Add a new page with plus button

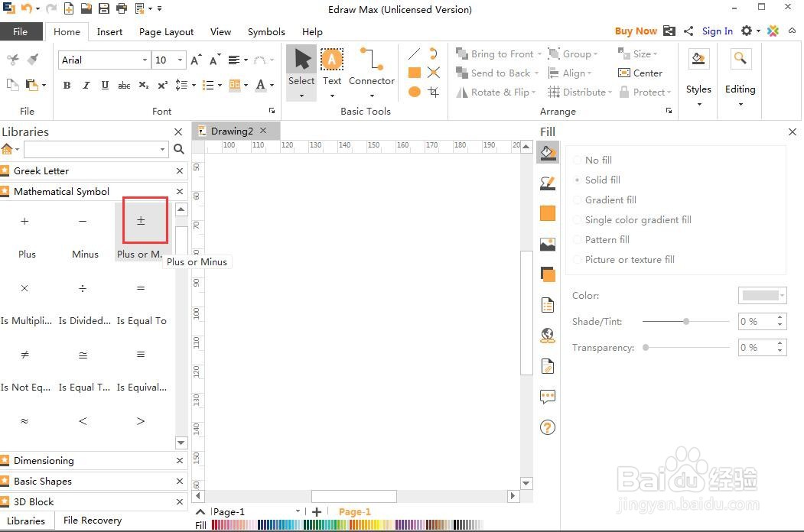point(317,511)
